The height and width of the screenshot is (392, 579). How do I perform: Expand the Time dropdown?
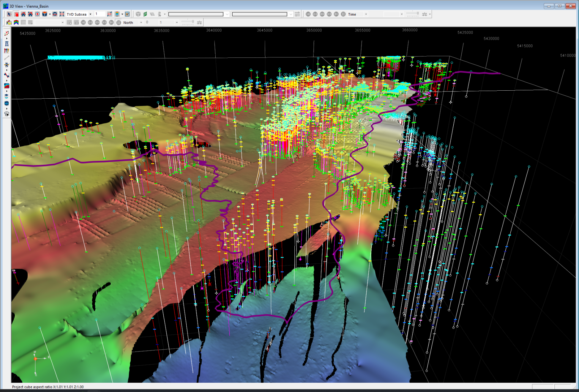[x=366, y=14]
